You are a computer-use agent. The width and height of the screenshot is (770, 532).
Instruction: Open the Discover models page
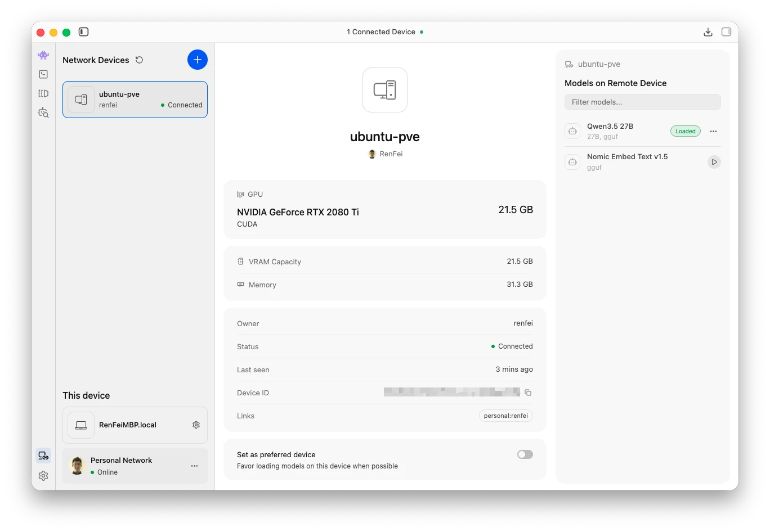(x=43, y=112)
